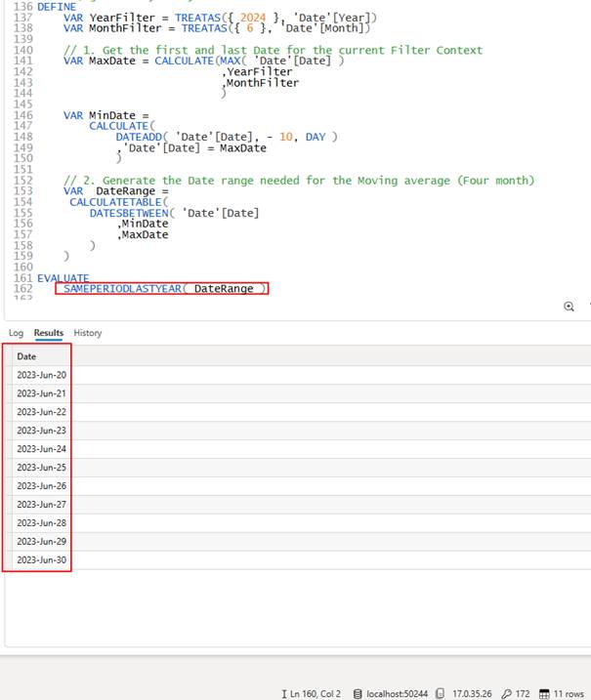Select the 2023-Jun-25 result cell

pos(42,468)
